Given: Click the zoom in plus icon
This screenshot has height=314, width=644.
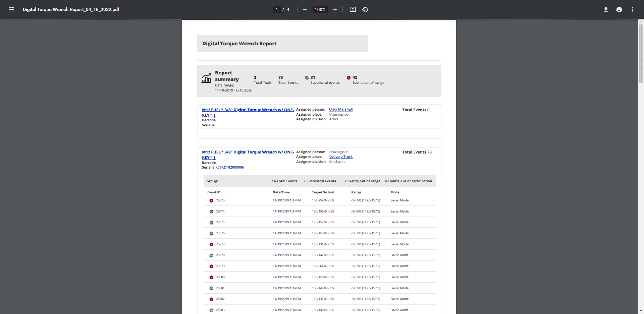Looking at the screenshot, I should (x=335, y=9).
